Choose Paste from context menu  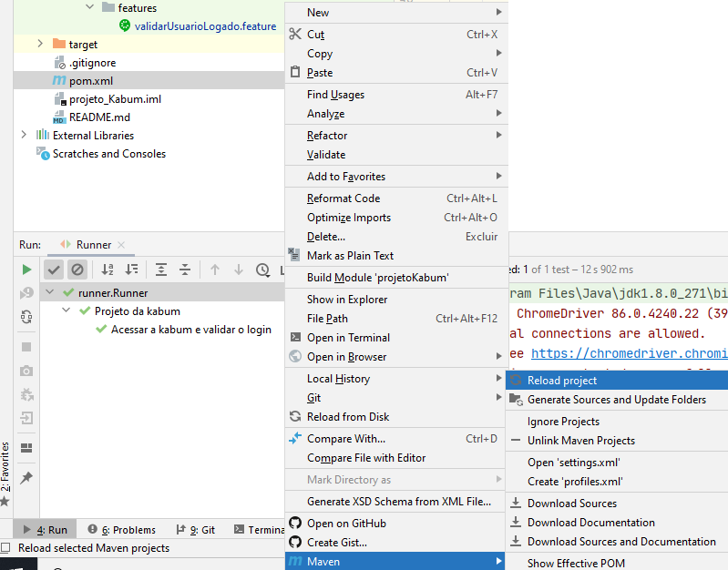396,73
